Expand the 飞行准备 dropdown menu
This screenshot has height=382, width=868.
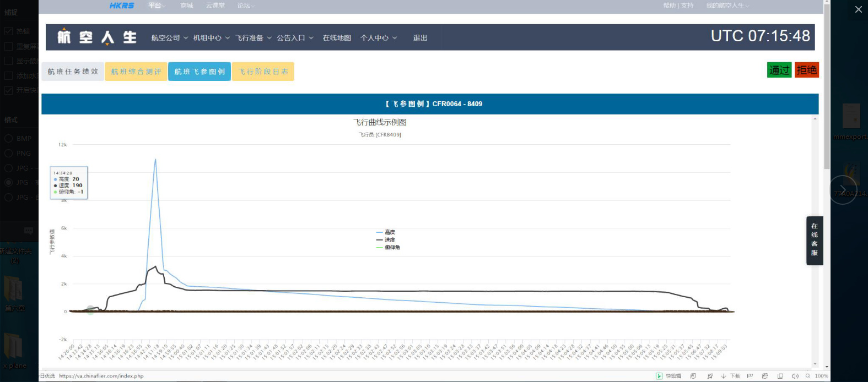[254, 38]
